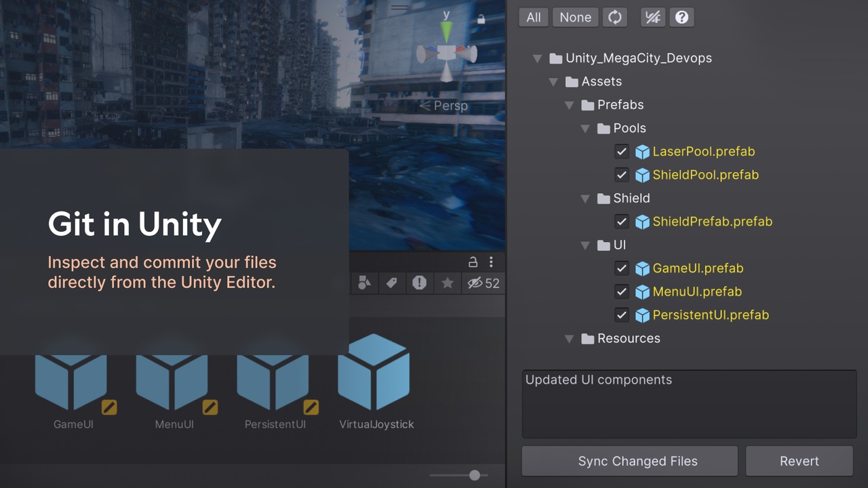Screen dimensions: 868x488
Task: Collapse the UI folder arrow
Action: [x=585, y=246]
